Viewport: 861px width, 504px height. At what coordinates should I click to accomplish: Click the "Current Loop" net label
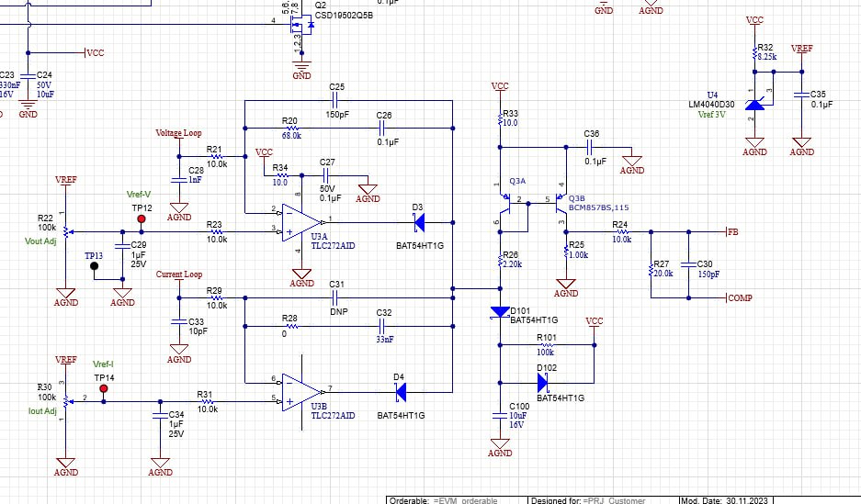pos(179,274)
